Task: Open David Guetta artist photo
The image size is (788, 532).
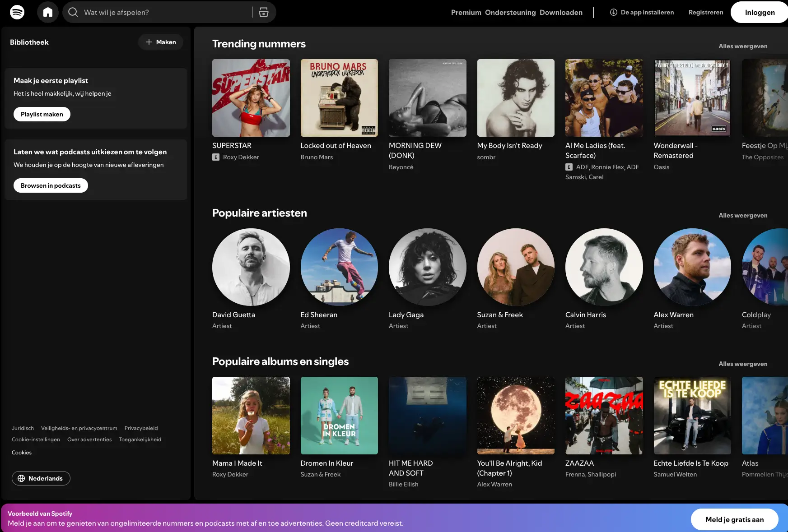Action: pos(251,267)
